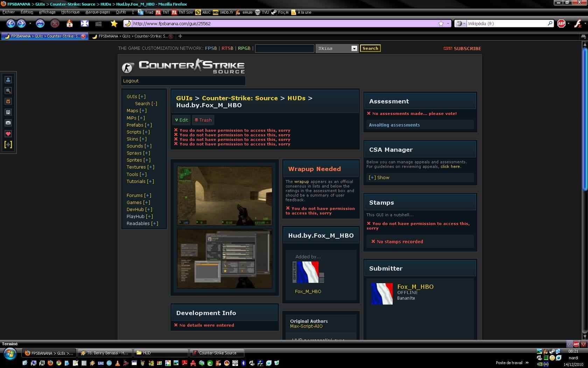Viewport: 588px width, 368px height.
Task: Click the browser reload button
Action: click(40, 23)
